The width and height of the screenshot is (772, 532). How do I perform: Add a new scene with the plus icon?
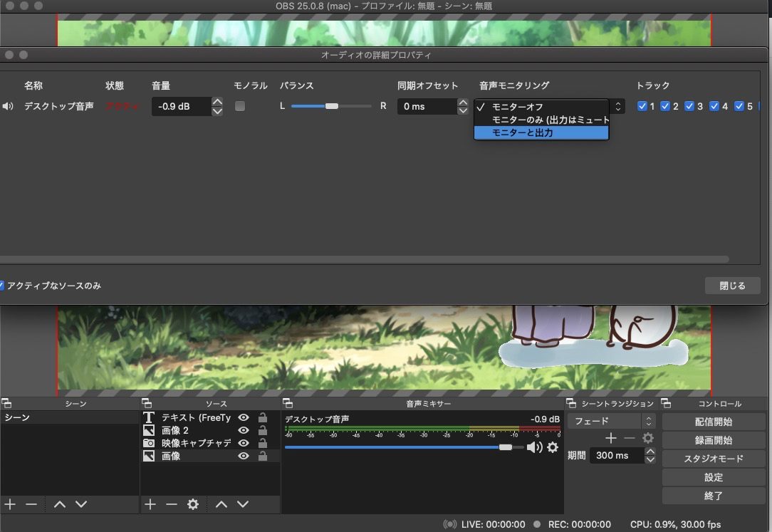click(x=10, y=504)
